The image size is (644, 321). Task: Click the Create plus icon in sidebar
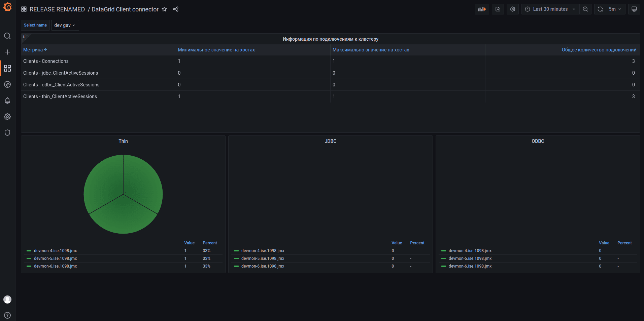7,52
